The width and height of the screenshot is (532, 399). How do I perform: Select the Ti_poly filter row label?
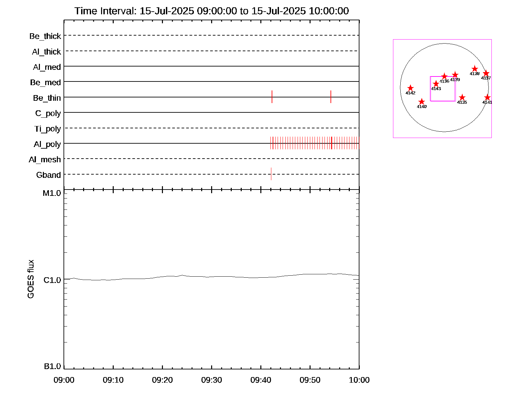(48, 129)
